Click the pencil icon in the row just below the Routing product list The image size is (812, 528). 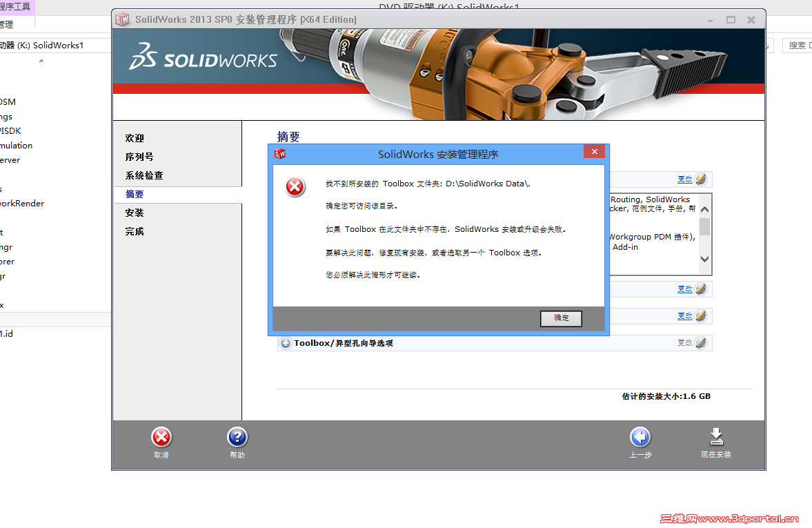pyautogui.click(x=701, y=289)
